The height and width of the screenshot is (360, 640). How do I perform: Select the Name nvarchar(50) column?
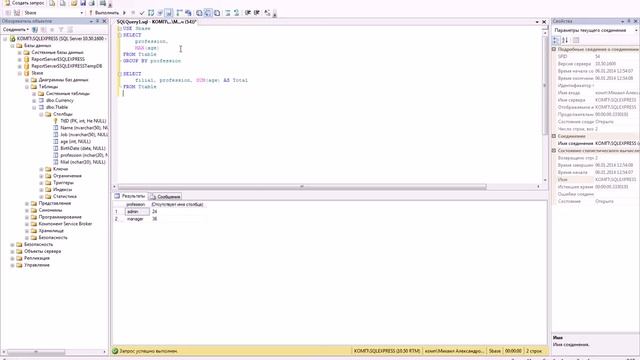tap(84, 128)
